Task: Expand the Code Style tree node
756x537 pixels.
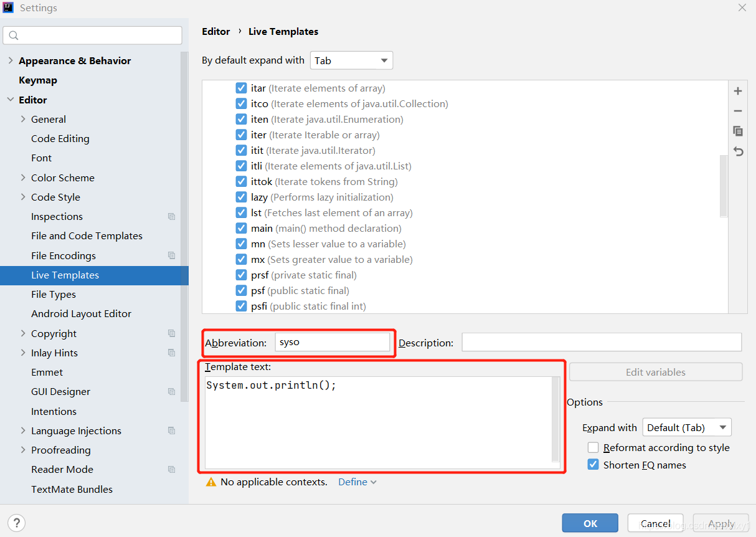Action: click(23, 197)
